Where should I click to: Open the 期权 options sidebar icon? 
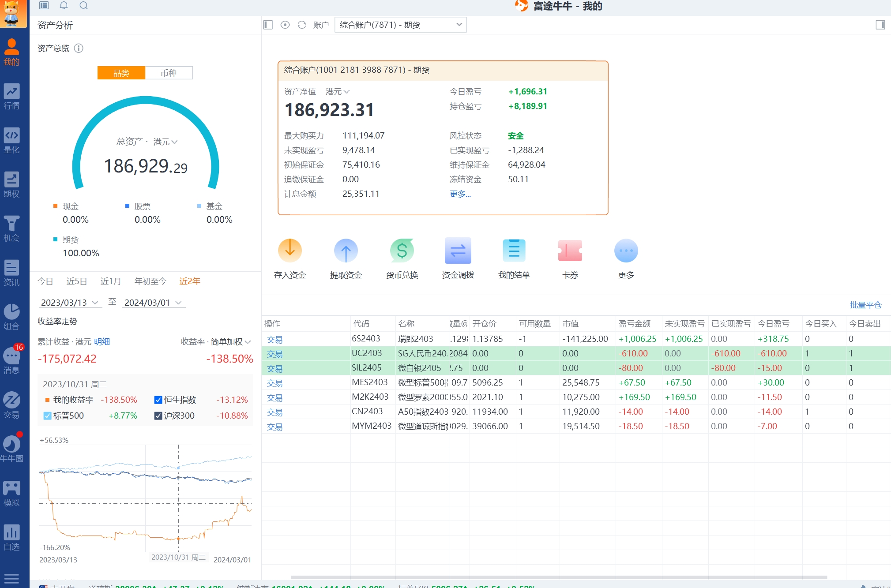(x=11, y=184)
